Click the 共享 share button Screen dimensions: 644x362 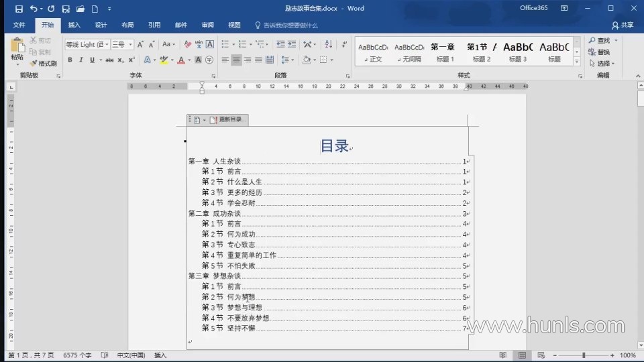[623, 25]
